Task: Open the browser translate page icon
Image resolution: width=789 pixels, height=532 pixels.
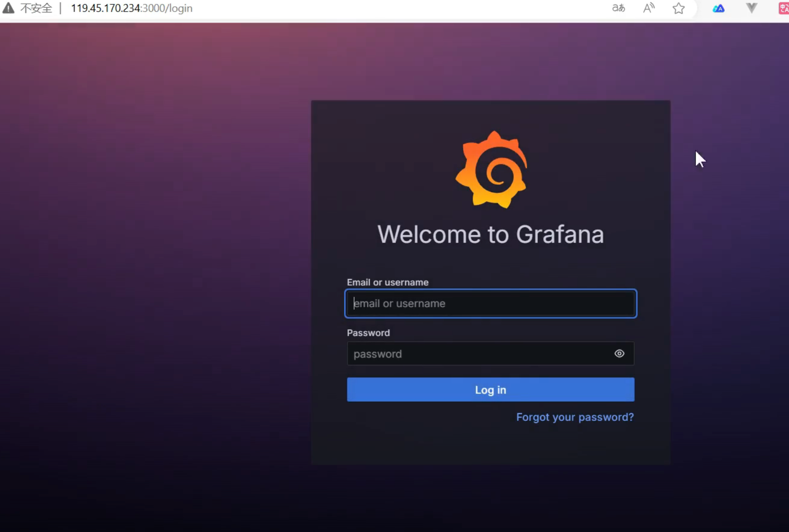Action: [618, 8]
